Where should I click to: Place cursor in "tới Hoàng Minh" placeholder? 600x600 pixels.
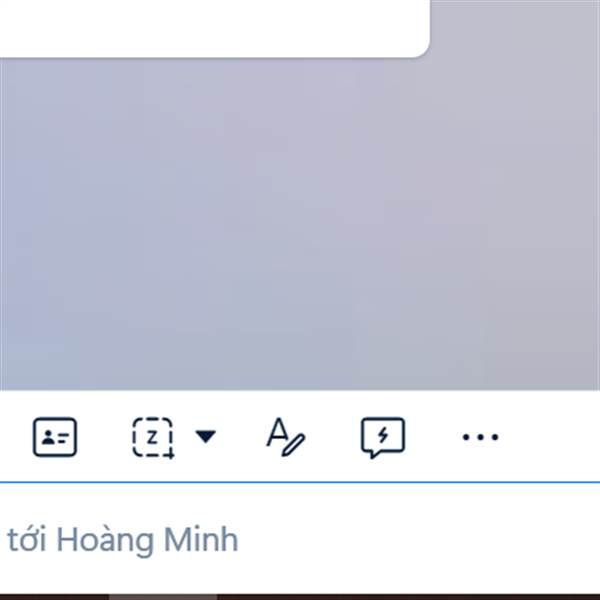coord(122,540)
